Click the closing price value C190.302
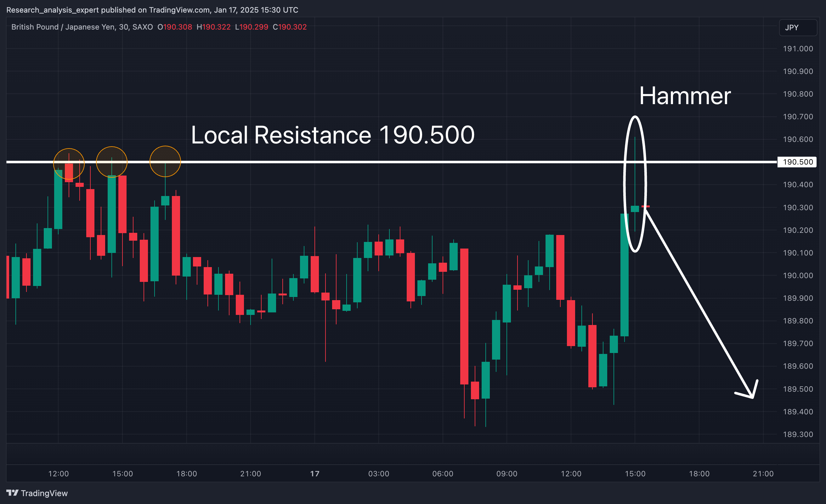The height and width of the screenshot is (504, 826). coord(290,27)
